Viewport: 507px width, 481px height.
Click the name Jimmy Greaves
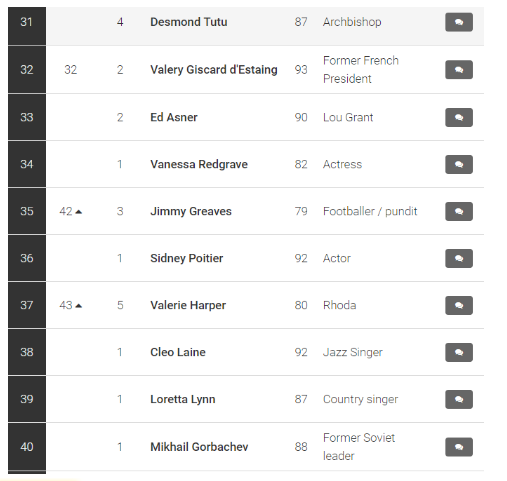coord(191,211)
